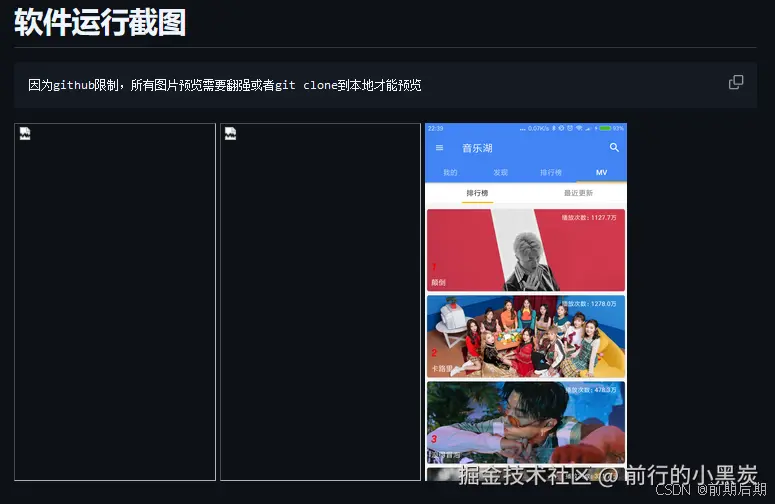This screenshot has height=504, width=775.
Task: Switch to the 我的 tab
Action: pos(450,172)
